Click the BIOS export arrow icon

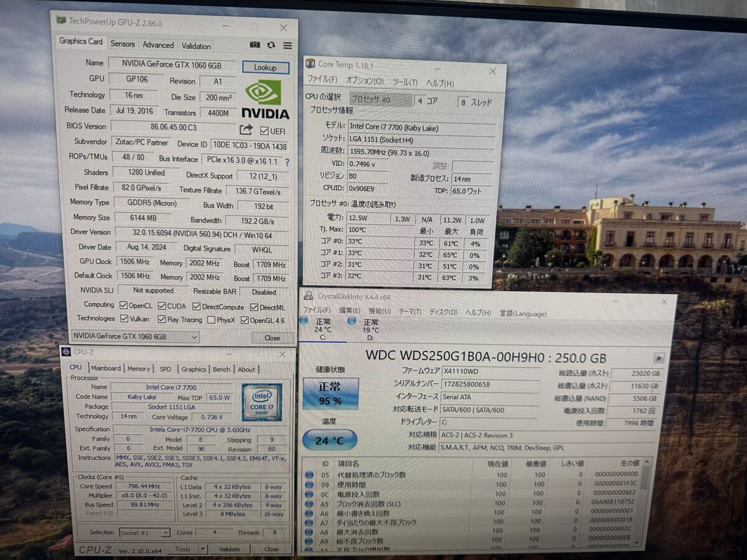coord(246,129)
